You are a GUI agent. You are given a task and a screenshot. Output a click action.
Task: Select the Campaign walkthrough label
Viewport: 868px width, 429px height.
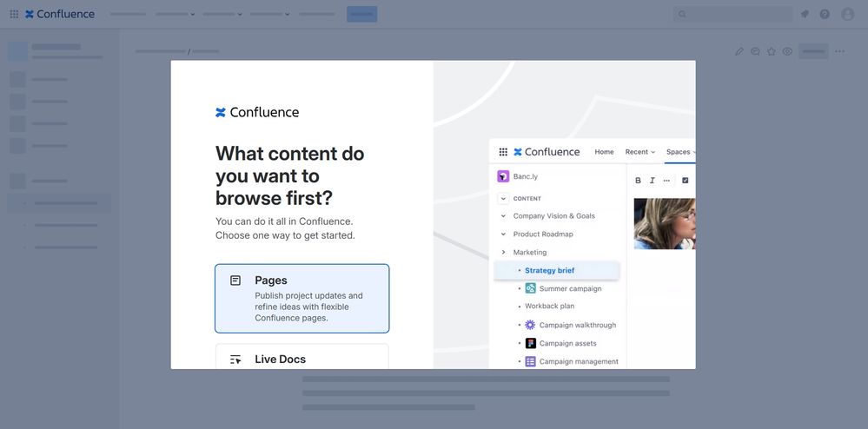[578, 325]
